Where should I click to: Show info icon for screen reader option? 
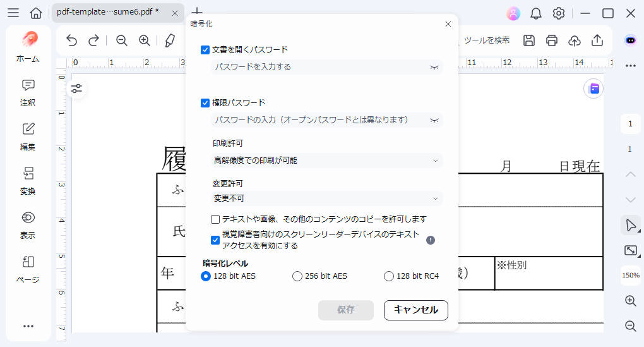click(431, 240)
